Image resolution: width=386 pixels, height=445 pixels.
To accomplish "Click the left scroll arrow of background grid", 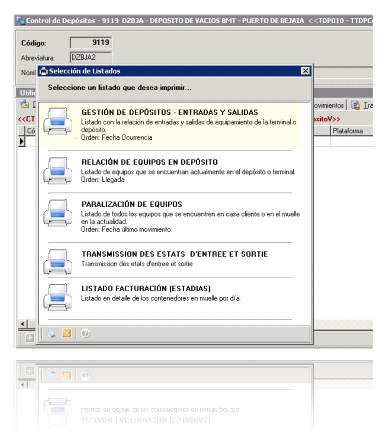I will 23,324.
